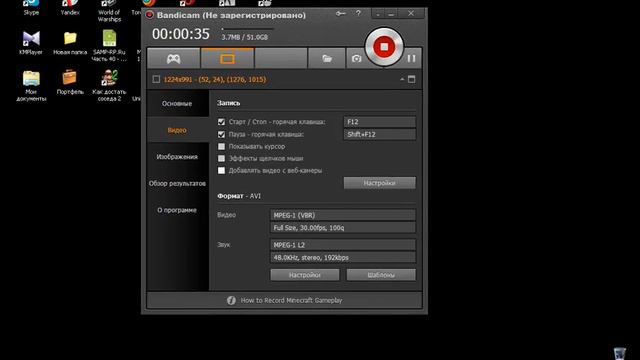Image resolution: width=640 pixels, height=360 pixels.
Task: Click the F12 hotkey field
Action: 380,122
